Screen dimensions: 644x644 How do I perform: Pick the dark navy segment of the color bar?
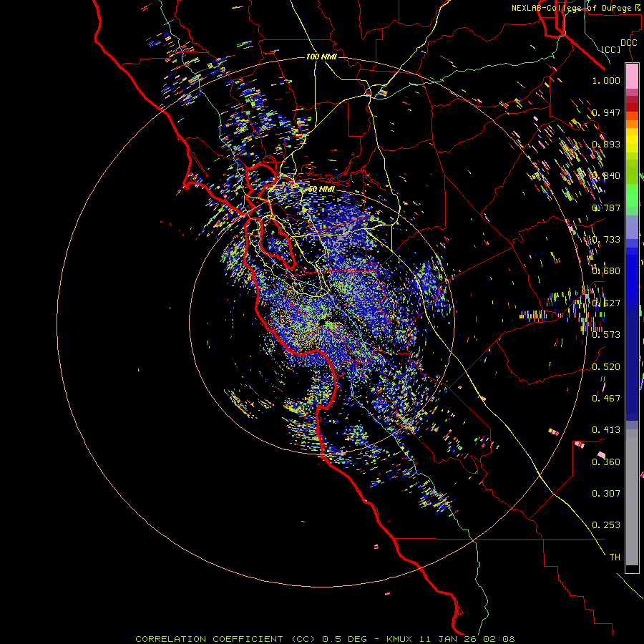pos(632,366)
